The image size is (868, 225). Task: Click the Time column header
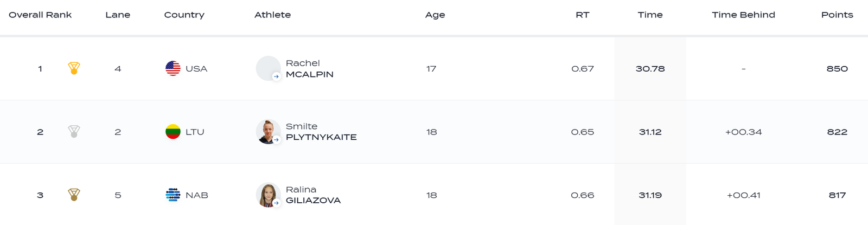[650, 15]
